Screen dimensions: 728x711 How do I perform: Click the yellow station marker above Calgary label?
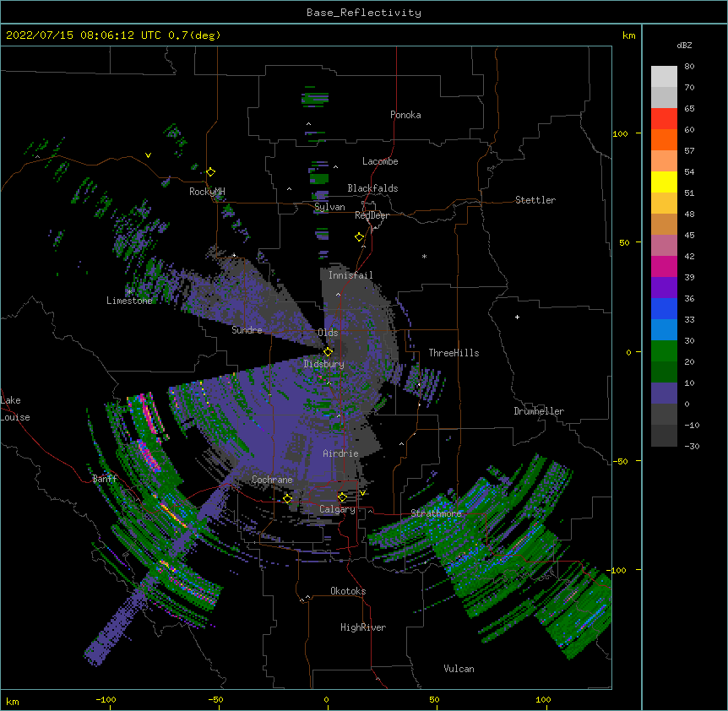point(342,497)
